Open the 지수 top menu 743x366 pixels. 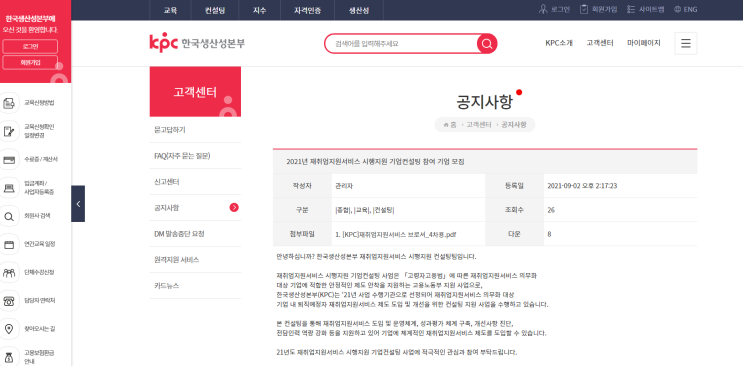260,10
